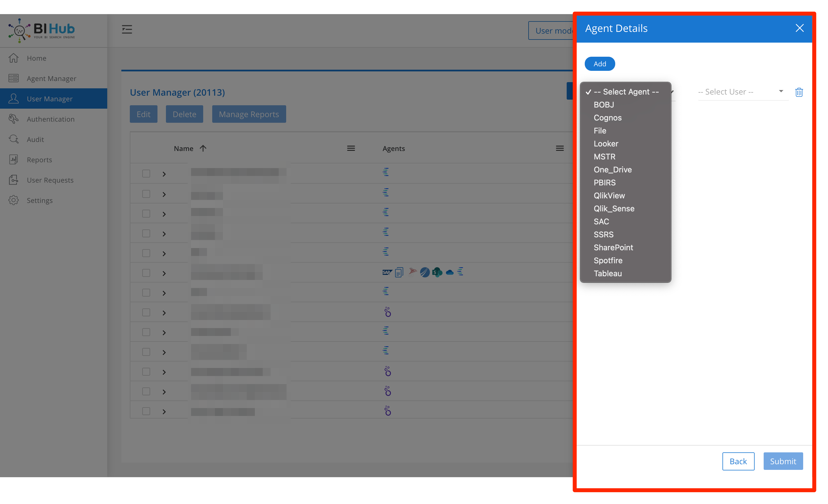Click the round blue agent icon next to MSTR icon
The width and height of the screenshot is (828, 504).
[425, 272]
